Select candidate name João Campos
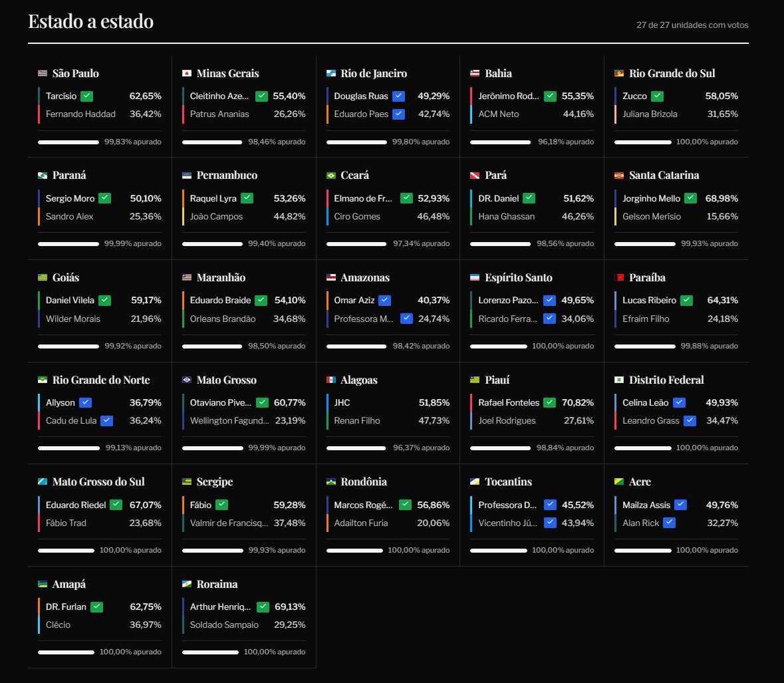The image size is (784, 683). click(216, 217)
